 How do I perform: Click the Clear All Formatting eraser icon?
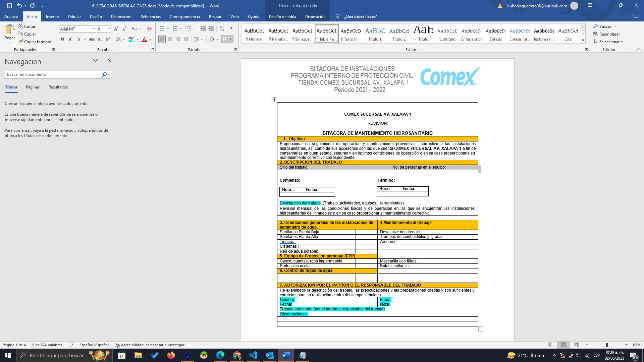coord(150,29)
